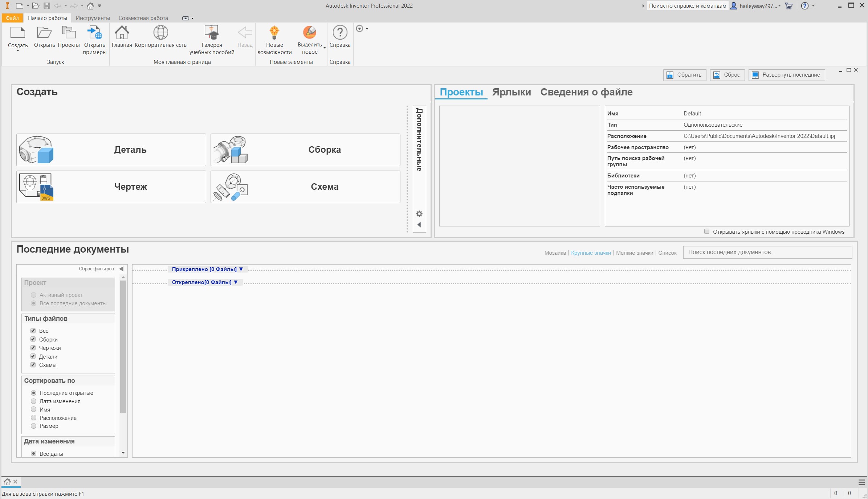Go to Главная home icon in ribbon

point(122,33)
